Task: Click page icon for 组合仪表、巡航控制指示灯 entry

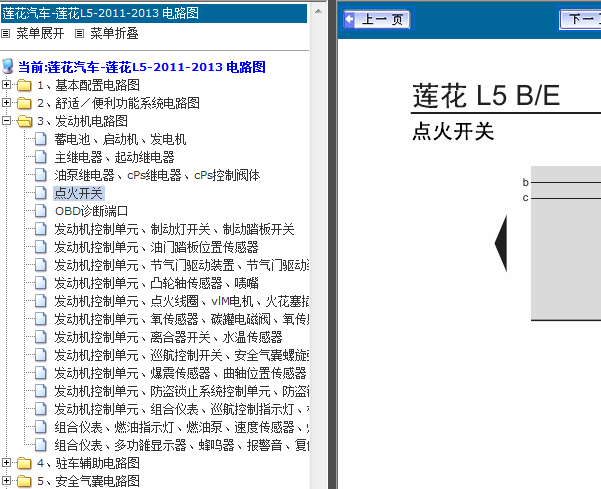Action: 41,409
